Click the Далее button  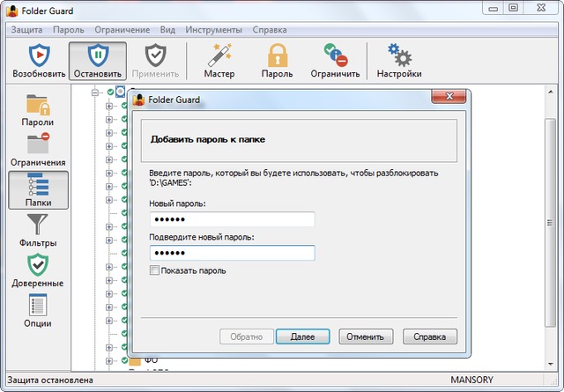point(302,337)
